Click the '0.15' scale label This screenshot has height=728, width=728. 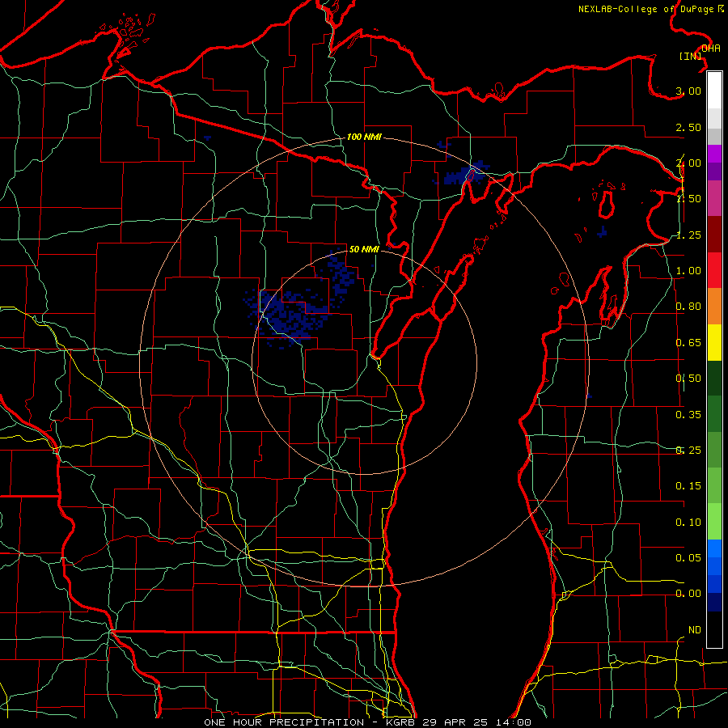[688, 486]
